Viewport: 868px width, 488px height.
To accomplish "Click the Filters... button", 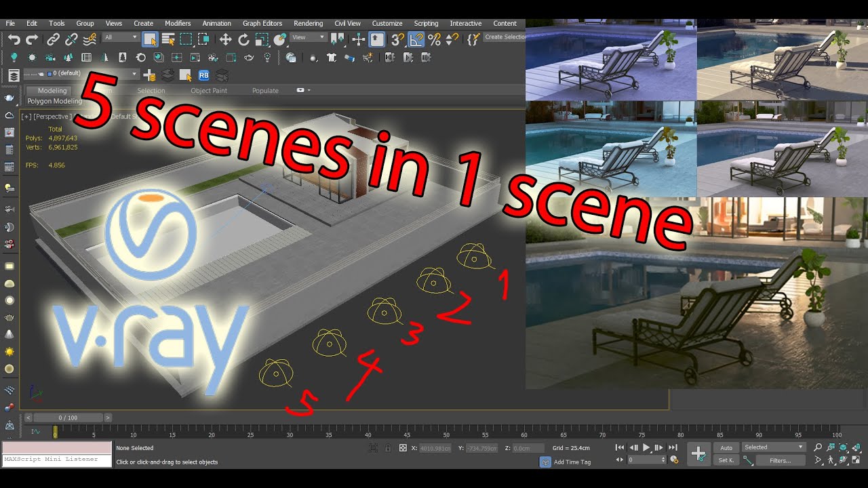I will click(x=780, y=460).
